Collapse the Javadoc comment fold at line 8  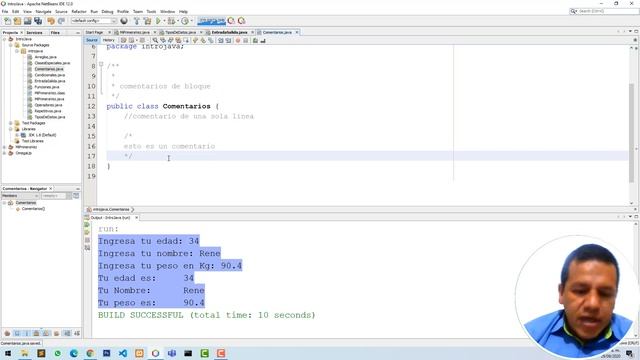tap(101, 64)
